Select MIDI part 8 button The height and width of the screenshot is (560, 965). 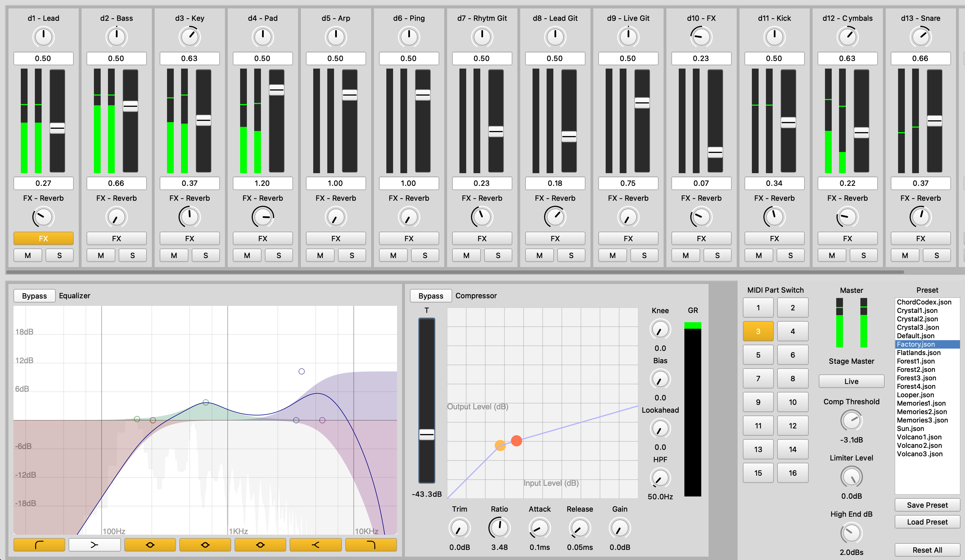point(793,378)
